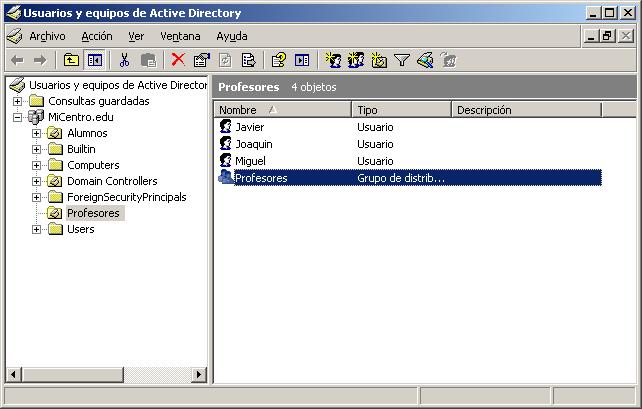
Task: Open the Ventana menu
Action: pos(180,36)
